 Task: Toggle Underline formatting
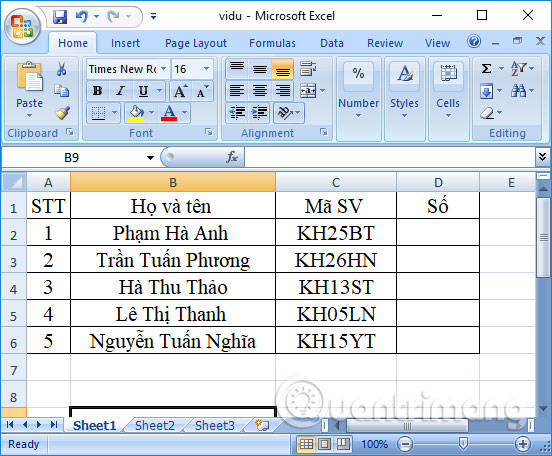(x=143, y=91)
